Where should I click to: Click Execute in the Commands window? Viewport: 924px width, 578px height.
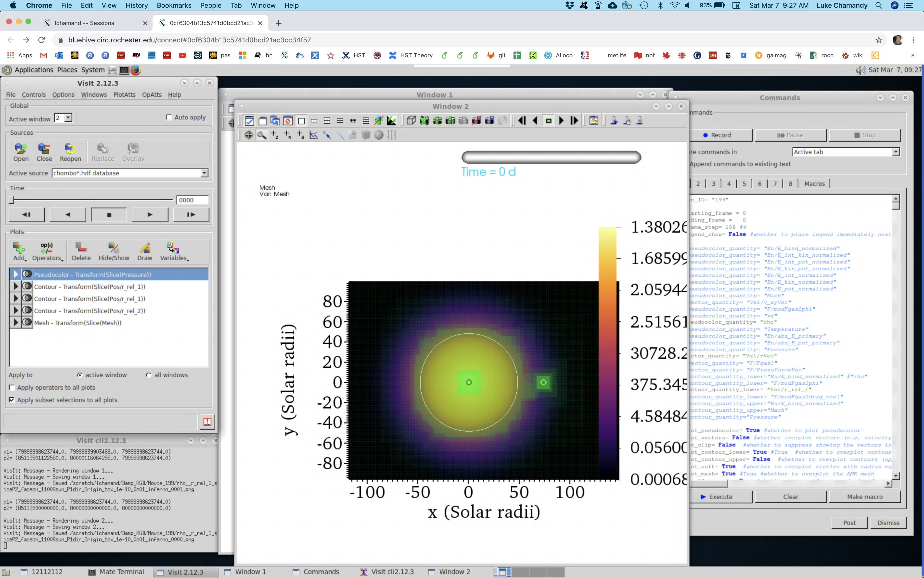pyautogui.click(x=717, y=497)
